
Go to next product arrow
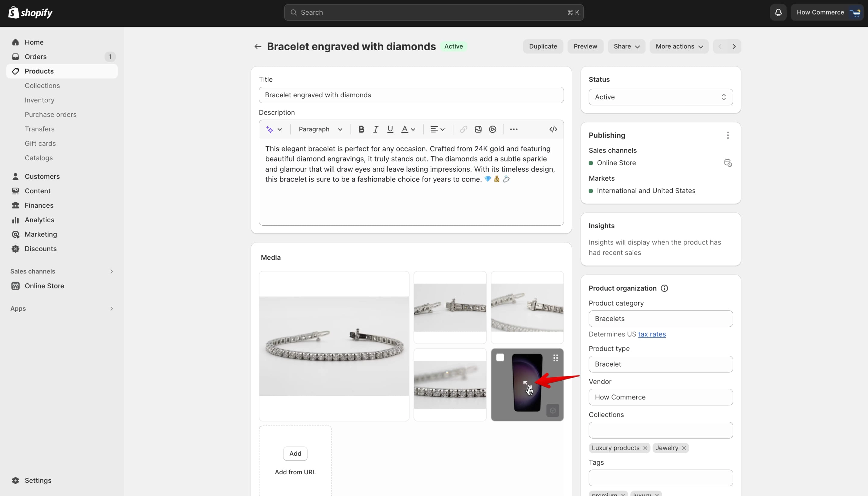(x=734, y=46)
